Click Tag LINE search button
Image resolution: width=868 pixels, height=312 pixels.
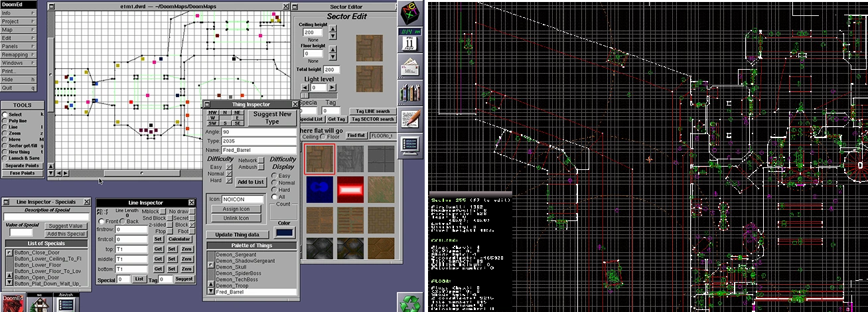coord(372,111)
